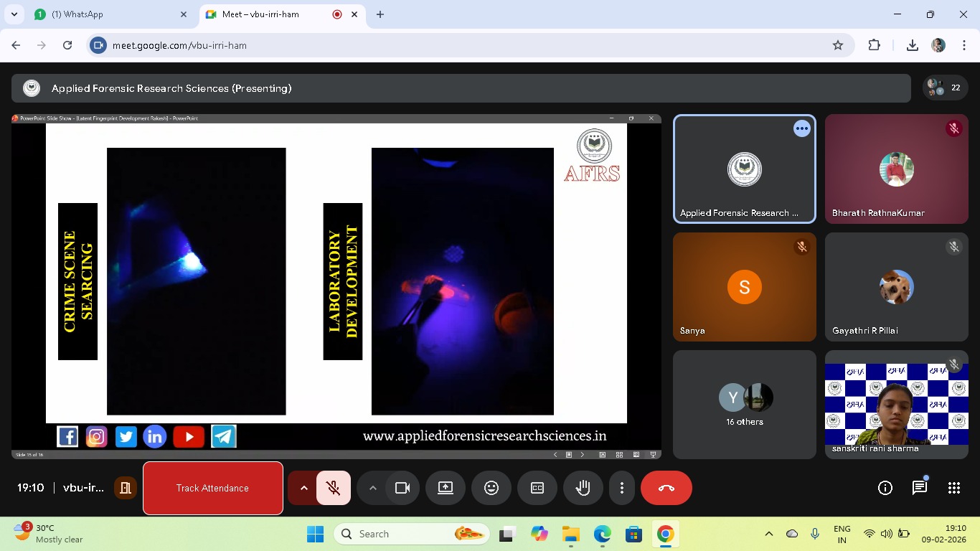
Task: Close the WhatsApp tab
Action: click(184, 14)
